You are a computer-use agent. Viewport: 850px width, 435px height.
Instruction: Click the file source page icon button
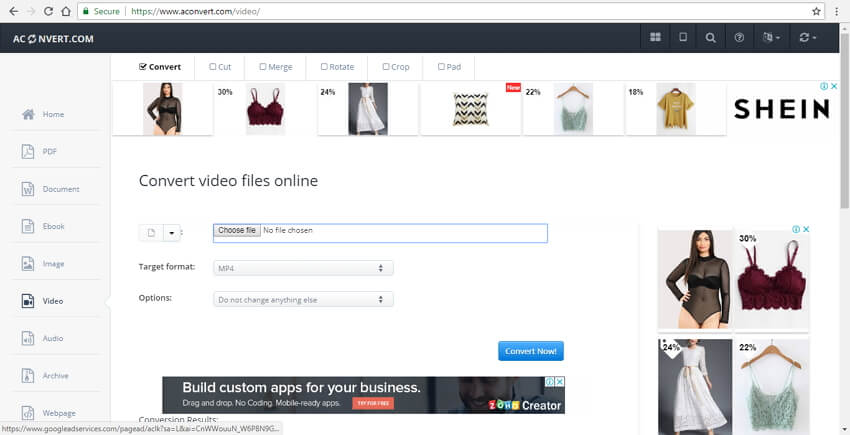151,233
